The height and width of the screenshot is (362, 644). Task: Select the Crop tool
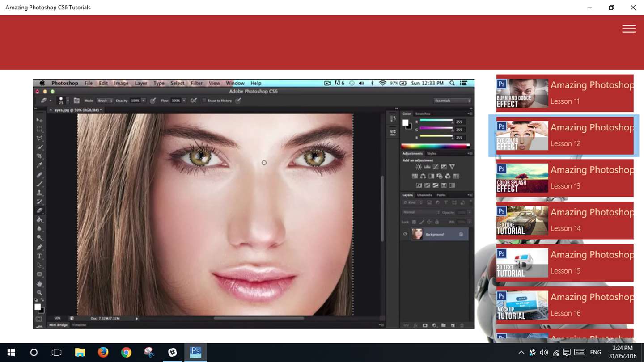(39, 156)
